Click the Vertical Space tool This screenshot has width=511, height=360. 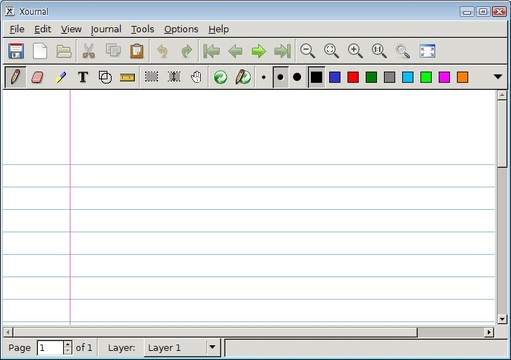[x=174, y=77]
